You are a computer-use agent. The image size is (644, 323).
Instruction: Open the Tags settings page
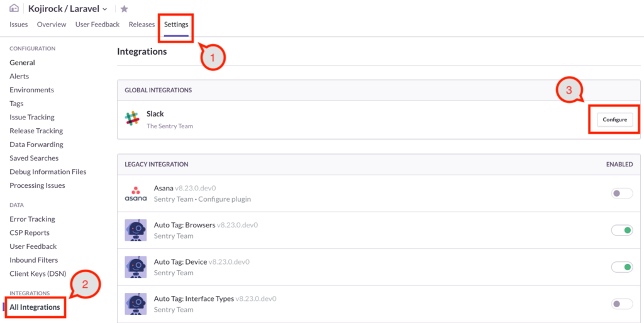(x=16, y=104)
